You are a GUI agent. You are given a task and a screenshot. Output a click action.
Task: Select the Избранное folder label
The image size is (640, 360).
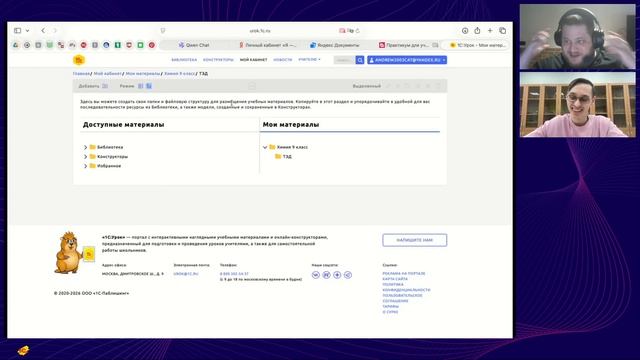[109, 166]
